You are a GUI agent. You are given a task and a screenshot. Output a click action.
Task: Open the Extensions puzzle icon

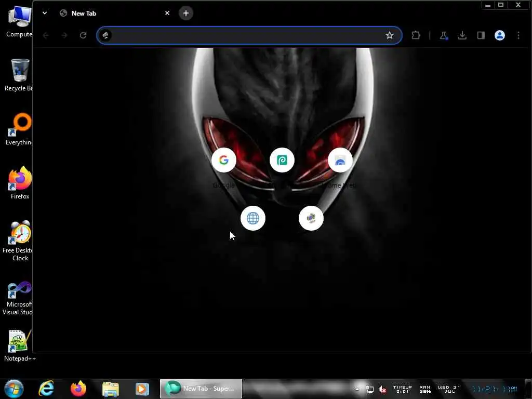[416, 35]
